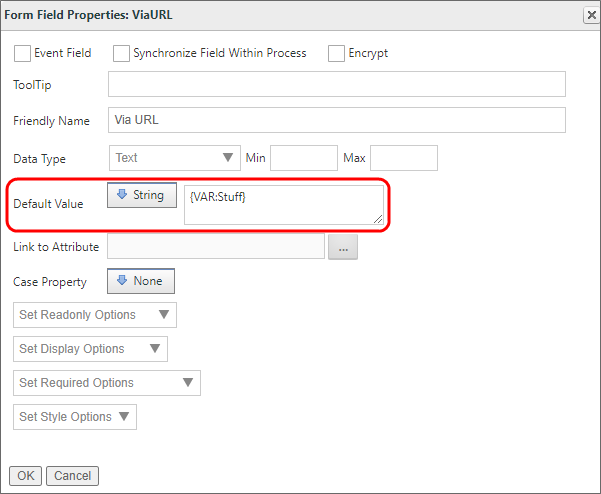
Task: Open the Data Type dropdown
Action: click(x=173, y=158)
